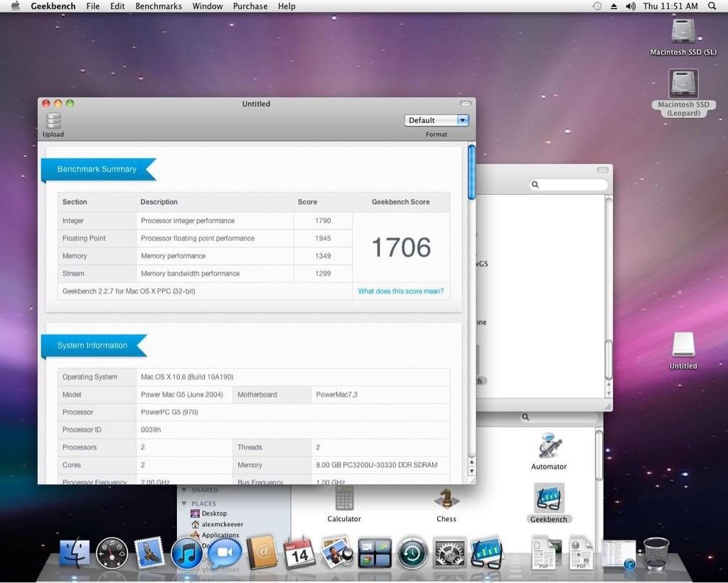Click 'Geekbench 2.2.7 for Mac OS X PPC' text
Viewport: 728px width, 583px height.
click(129, 291)
